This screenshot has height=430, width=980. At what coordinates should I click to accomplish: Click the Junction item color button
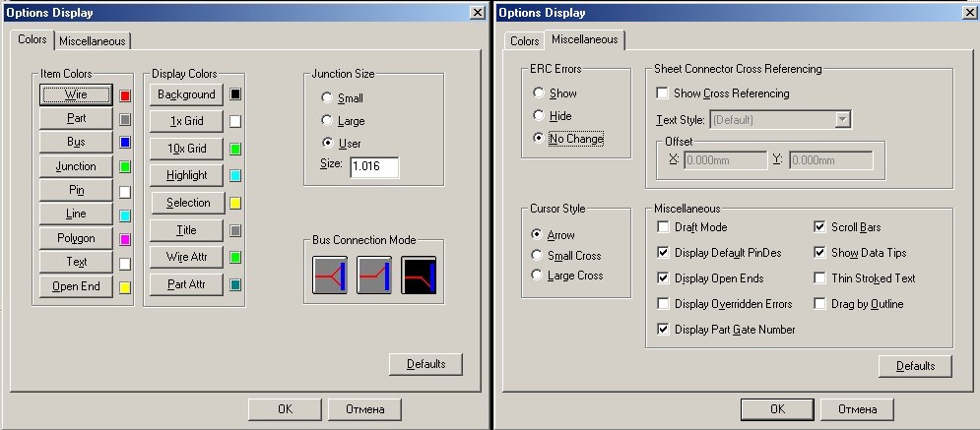[x=76, y=166]
